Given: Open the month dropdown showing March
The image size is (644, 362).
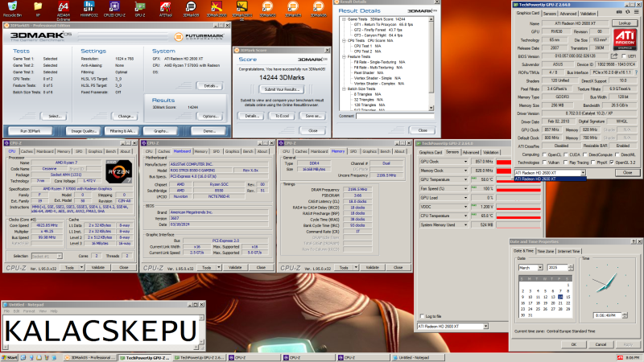Looking at the screenshot, I should coord(540,268).
